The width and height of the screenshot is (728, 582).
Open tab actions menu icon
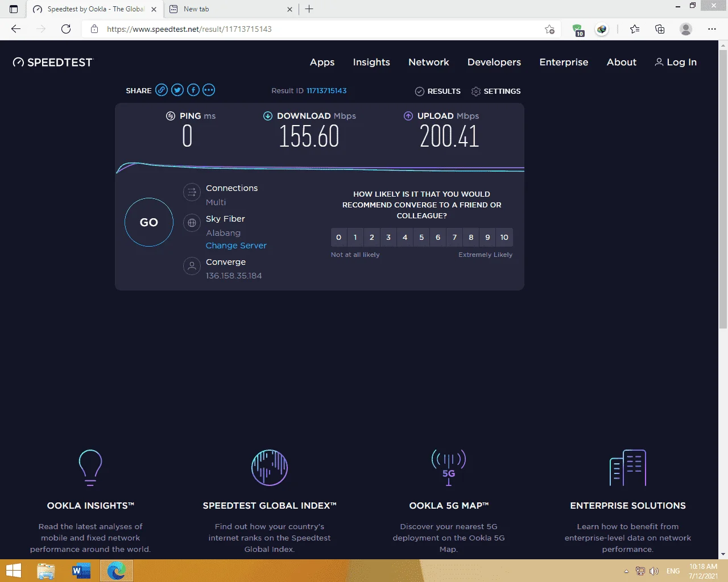pyautogui.click(x=14, y=9)
